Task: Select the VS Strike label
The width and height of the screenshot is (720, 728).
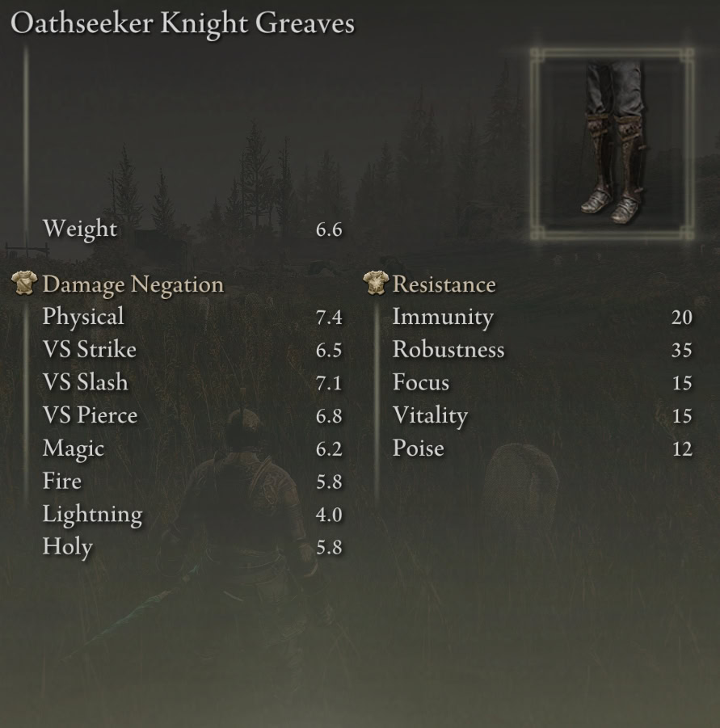Action: (x=89, y=350)
